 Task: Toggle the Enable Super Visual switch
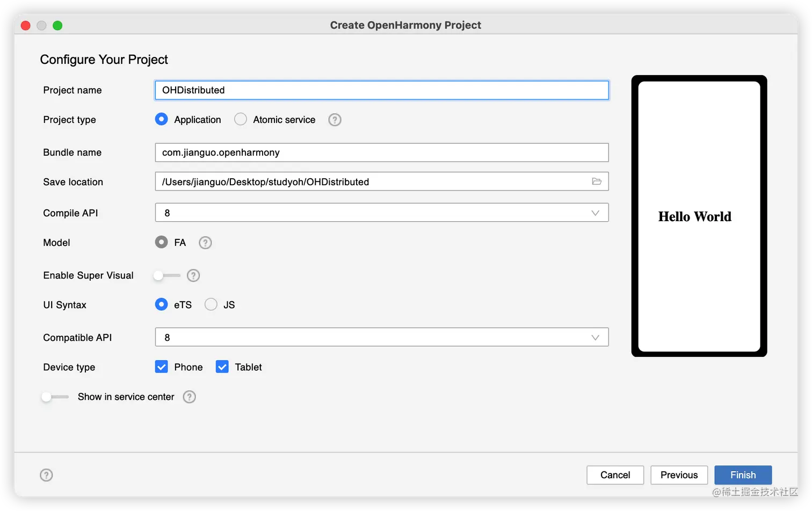(167, 275)
